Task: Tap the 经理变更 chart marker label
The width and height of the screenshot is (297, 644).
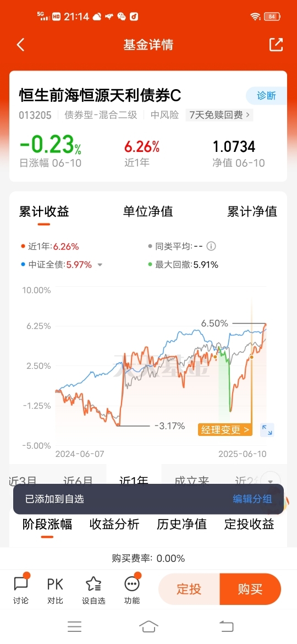Action: coord(225,429)
